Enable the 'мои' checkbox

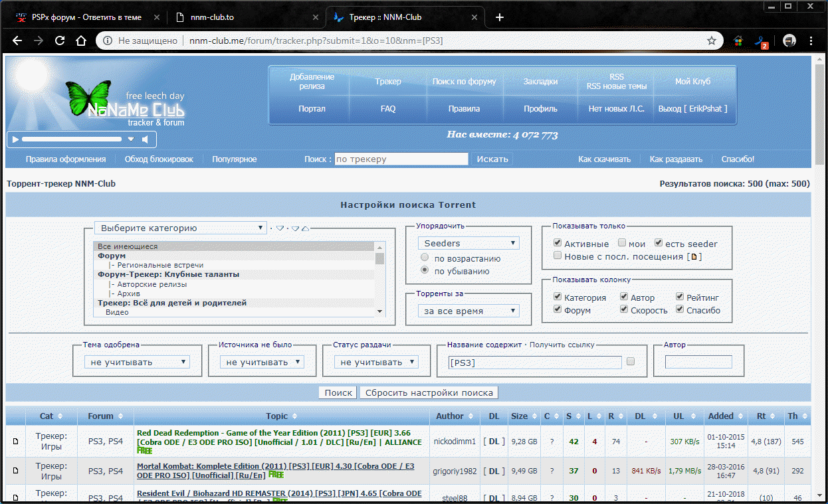622,243
